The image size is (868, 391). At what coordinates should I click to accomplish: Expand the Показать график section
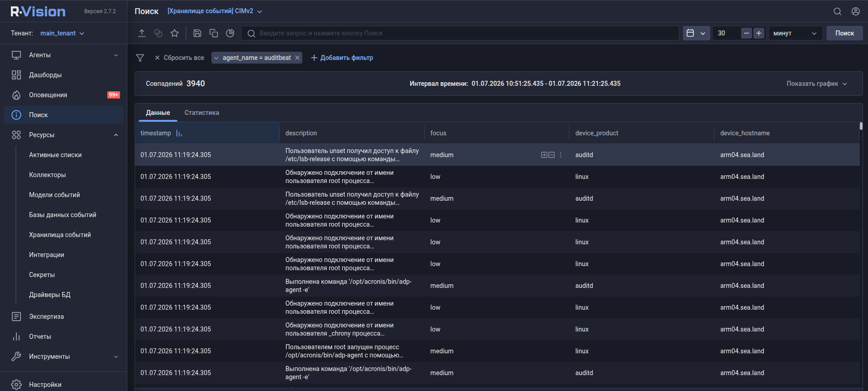(x=817, y=84)
